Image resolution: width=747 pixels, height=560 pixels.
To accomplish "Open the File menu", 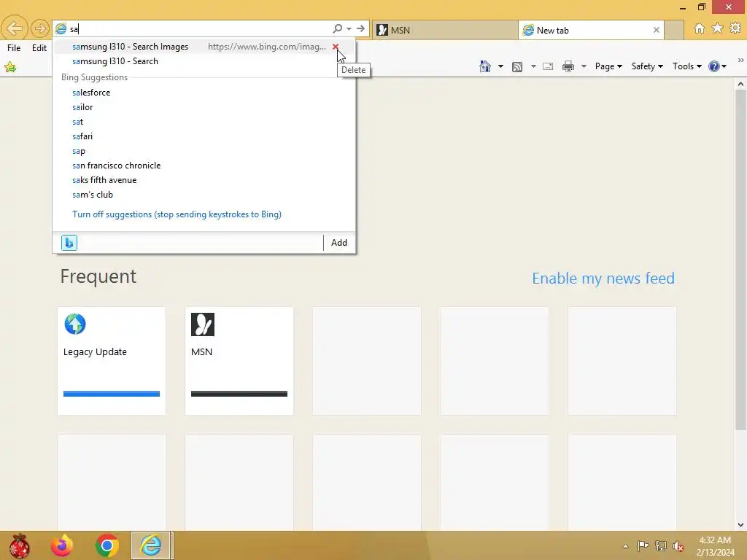I will coord(14,47).
